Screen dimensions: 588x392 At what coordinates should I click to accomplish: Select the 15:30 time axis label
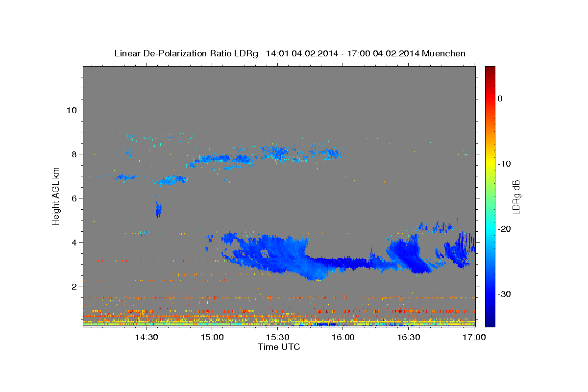tap(278, 337)
